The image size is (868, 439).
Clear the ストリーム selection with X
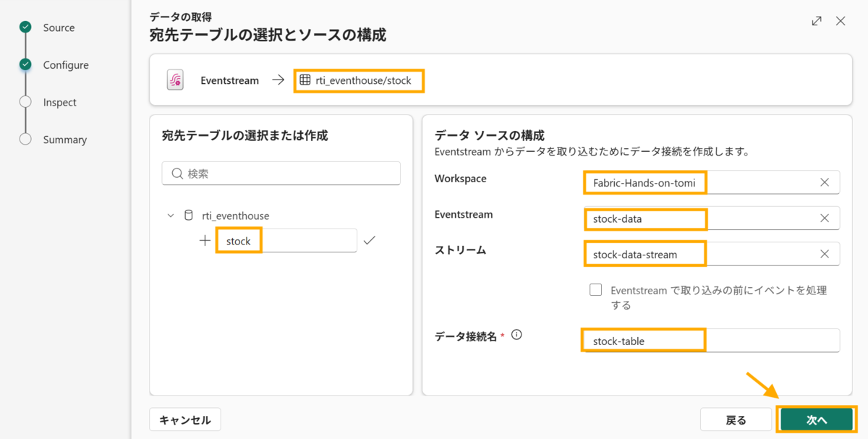coord(825,254)
